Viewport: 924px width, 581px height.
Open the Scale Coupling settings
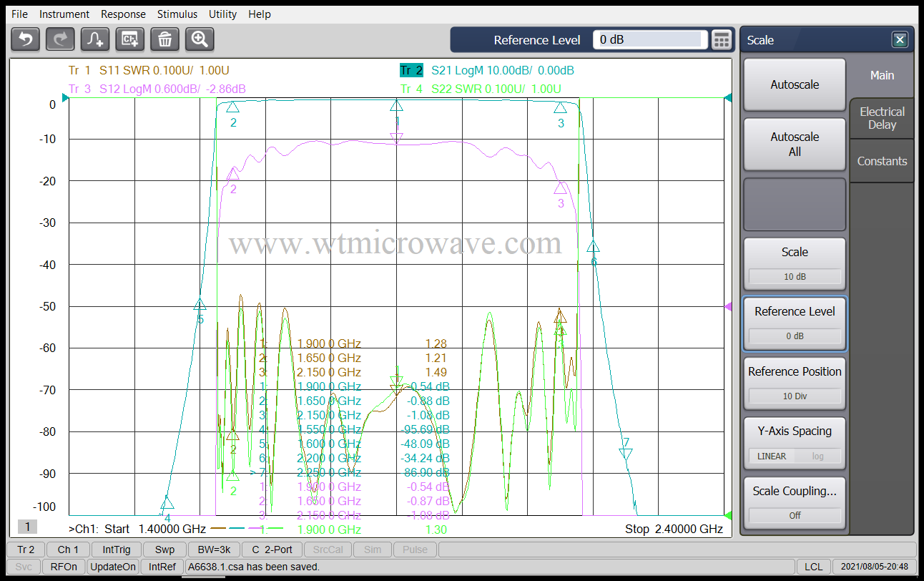794,491
